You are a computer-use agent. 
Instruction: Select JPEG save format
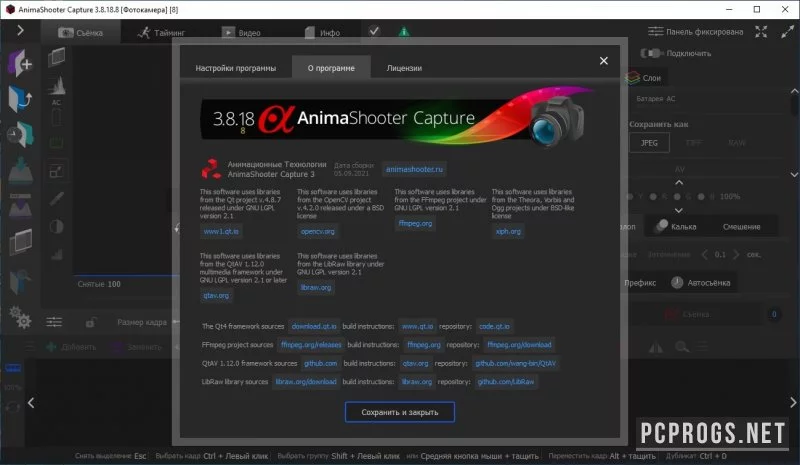pos(649,143)
